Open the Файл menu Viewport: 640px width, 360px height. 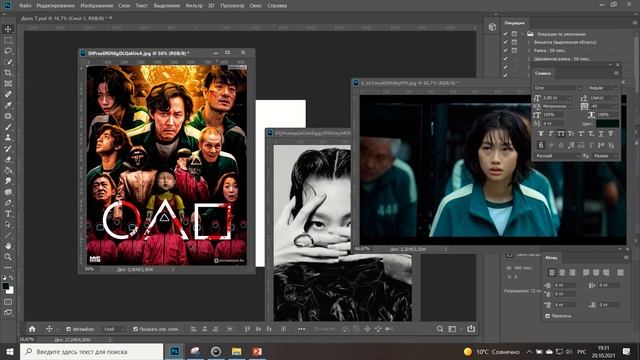(25, 6)
